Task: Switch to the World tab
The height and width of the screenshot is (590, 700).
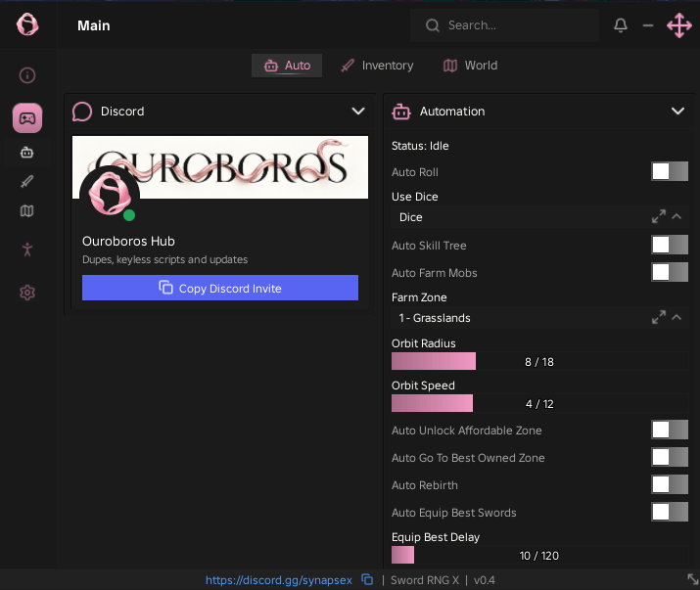Action: click(x=470, y=66)
